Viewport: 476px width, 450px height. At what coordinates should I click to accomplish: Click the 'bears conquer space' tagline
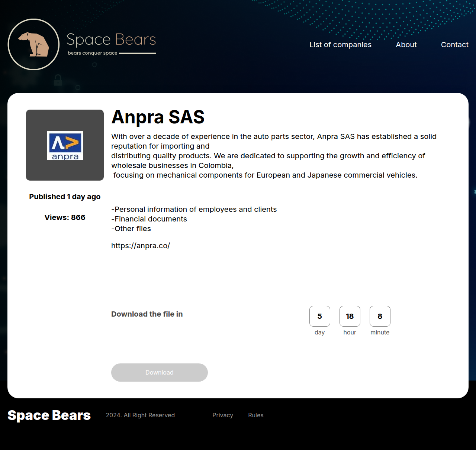tap(93, 53)
